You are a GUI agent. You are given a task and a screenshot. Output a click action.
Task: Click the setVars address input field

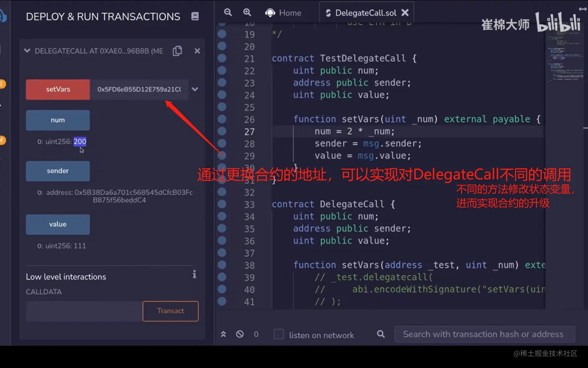click(x=139, y=89)
